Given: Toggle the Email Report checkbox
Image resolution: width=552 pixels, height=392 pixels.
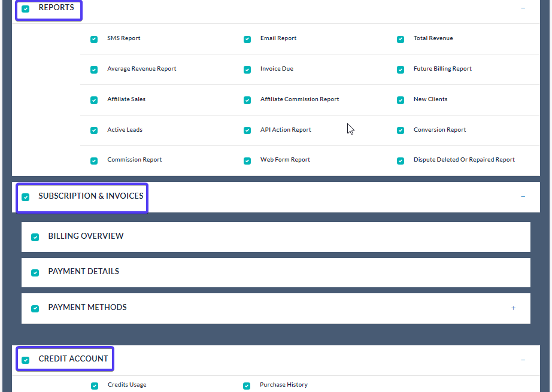Looking at the screenshot, I should pos(247,39).
